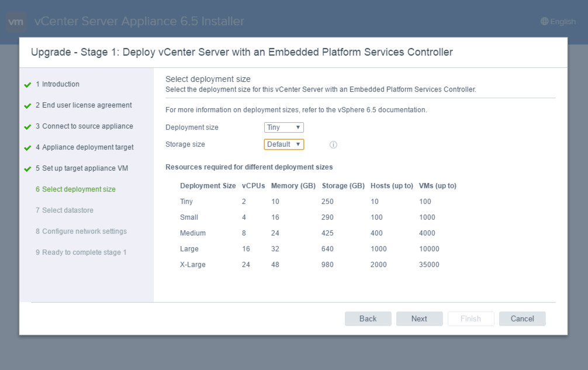Viewport: 588px width, 370px height.
Task: Open the Storage size dropdown showing Default
Action: (284, 144)
